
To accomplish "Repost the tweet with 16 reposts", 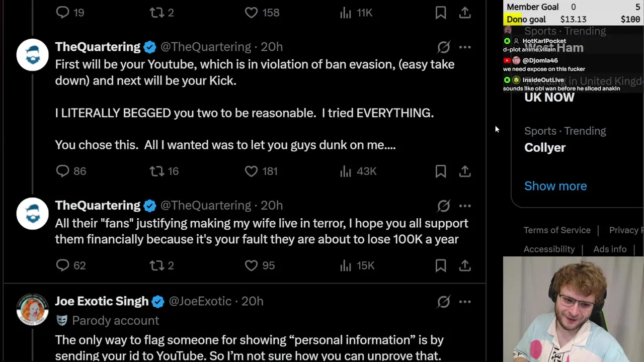I will [x=157, y=171].
